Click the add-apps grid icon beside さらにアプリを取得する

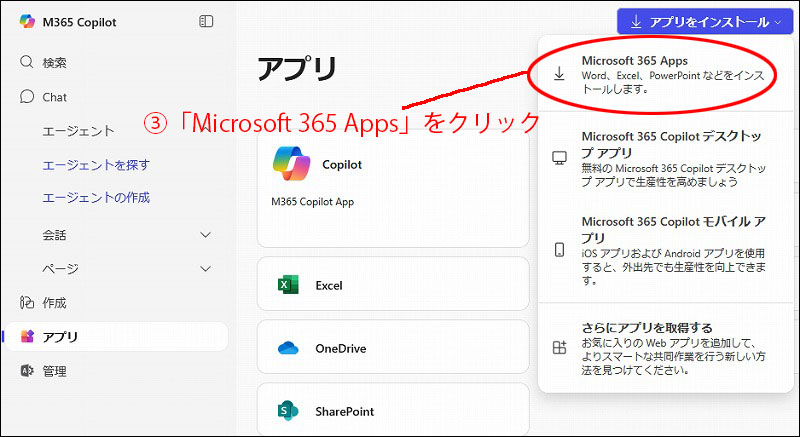coord(559,348)
